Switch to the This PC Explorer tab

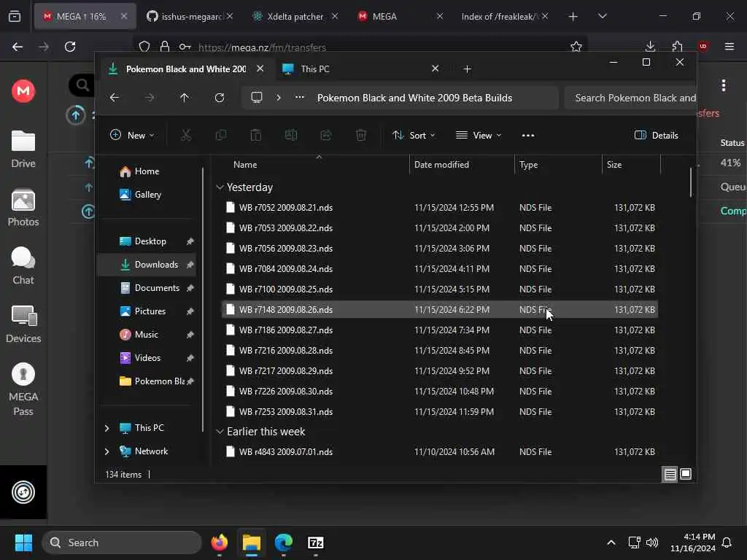(x=360, y=69)
